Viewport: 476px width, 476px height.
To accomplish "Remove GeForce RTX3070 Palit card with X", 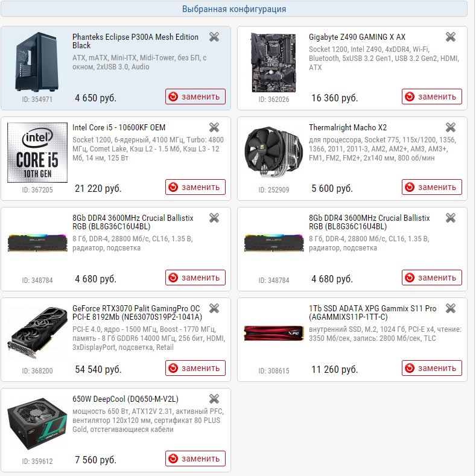I will tap(214, 308).
